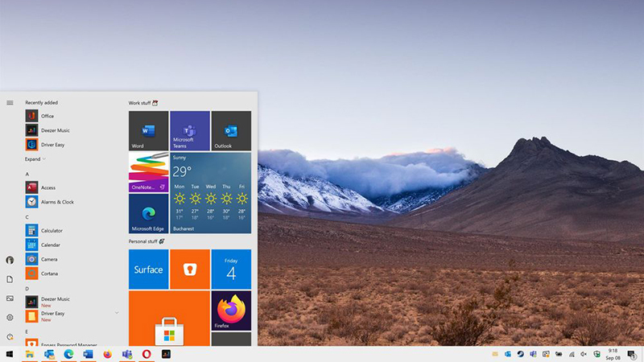Open the Microsoft Edge tile
The width and height of the screenshot is (644, 362).
click(x=148, y=213)
